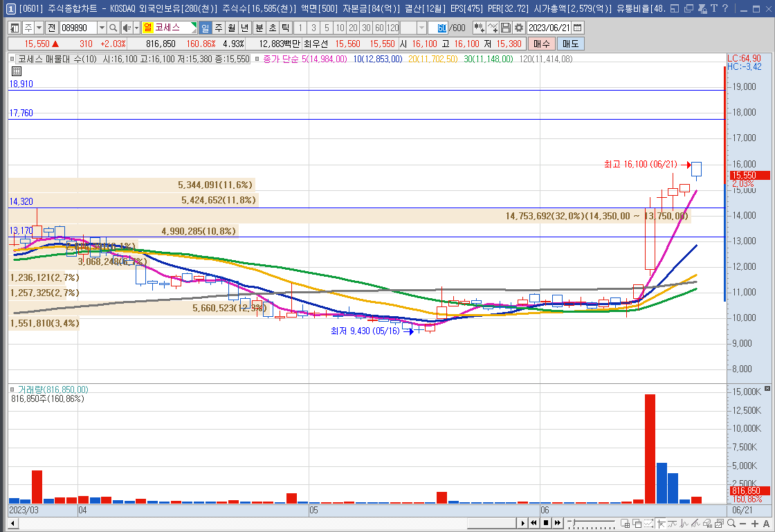The image size is (775, 532).
Task: Click the A auto-scale icon at bottom
Action: (x=766, y=523)
